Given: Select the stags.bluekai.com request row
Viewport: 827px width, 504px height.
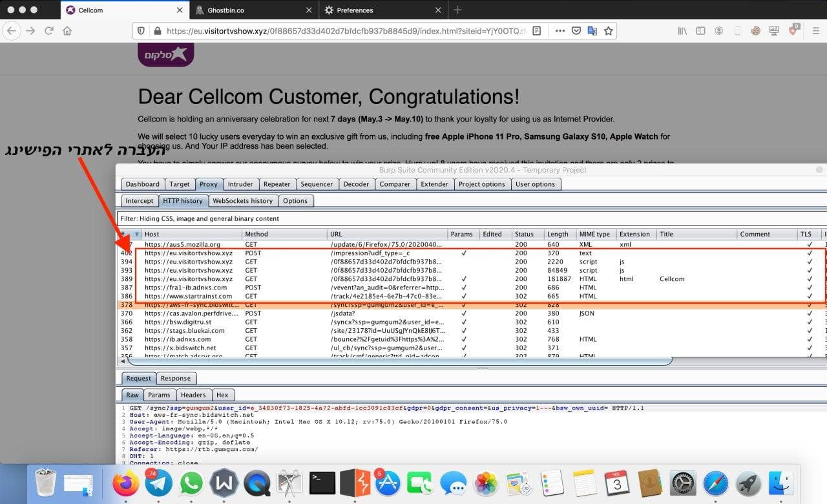Looking at the screenshot, I should (x=472, y=331).
